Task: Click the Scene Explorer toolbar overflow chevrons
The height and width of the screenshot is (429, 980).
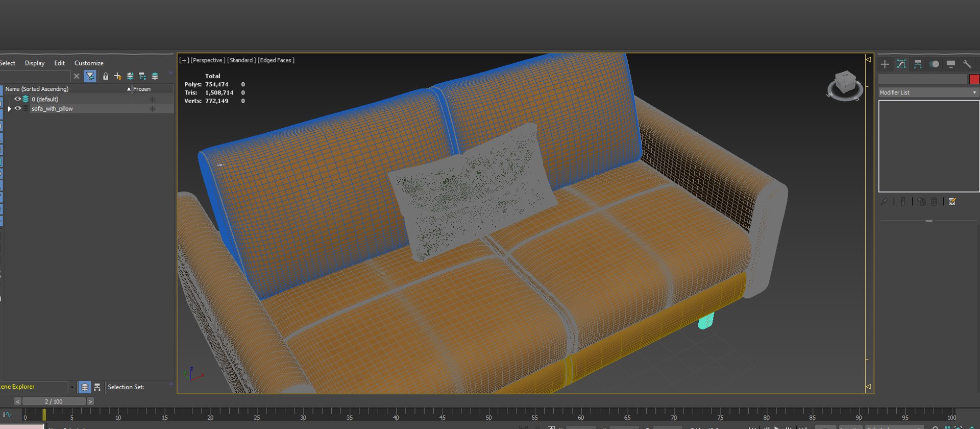Action: click(170, 73)
